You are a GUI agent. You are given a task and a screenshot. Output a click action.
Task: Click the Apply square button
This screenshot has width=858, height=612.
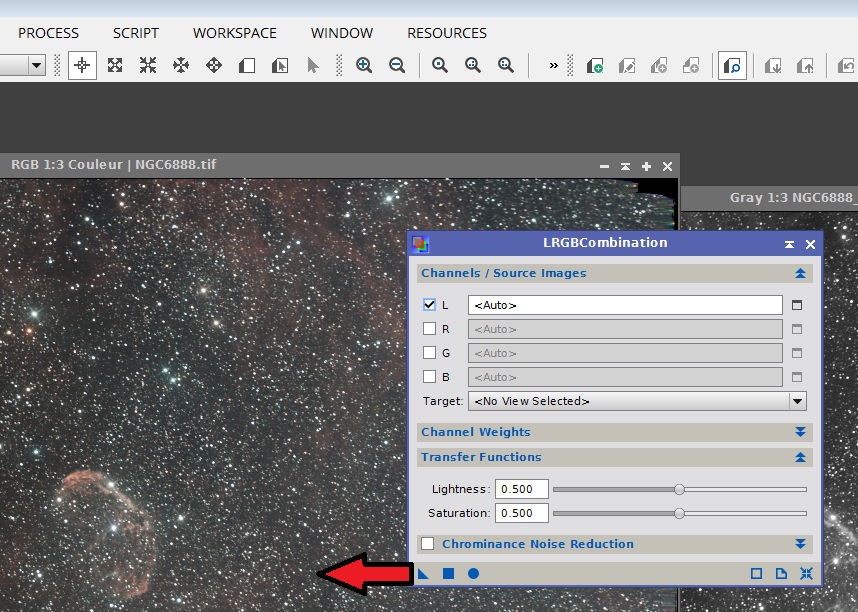click(x=449, y=574)
